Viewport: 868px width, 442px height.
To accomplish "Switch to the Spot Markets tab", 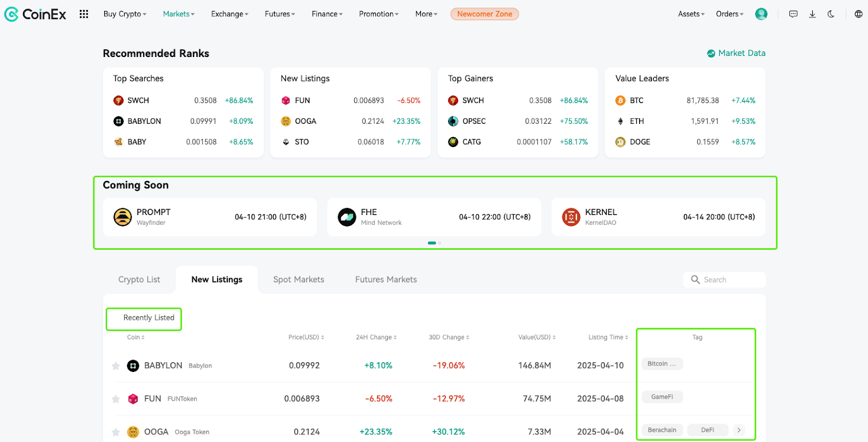I will point(299,280).
